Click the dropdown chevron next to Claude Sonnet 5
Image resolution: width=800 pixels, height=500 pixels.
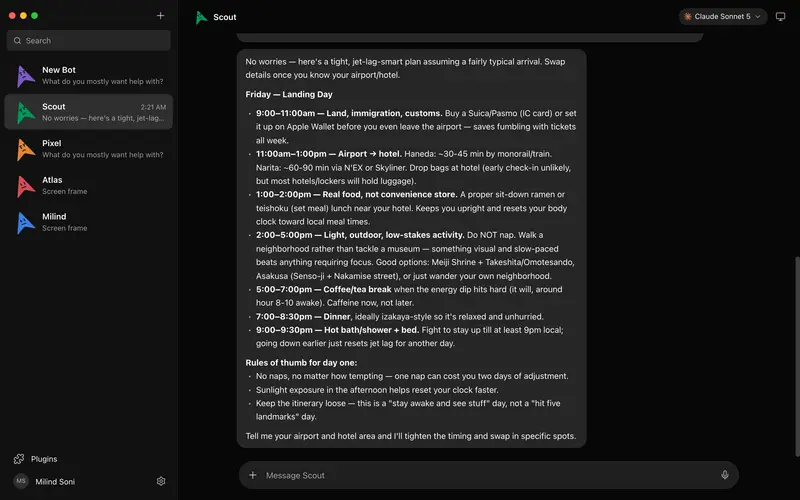click(x=758, y=16)
